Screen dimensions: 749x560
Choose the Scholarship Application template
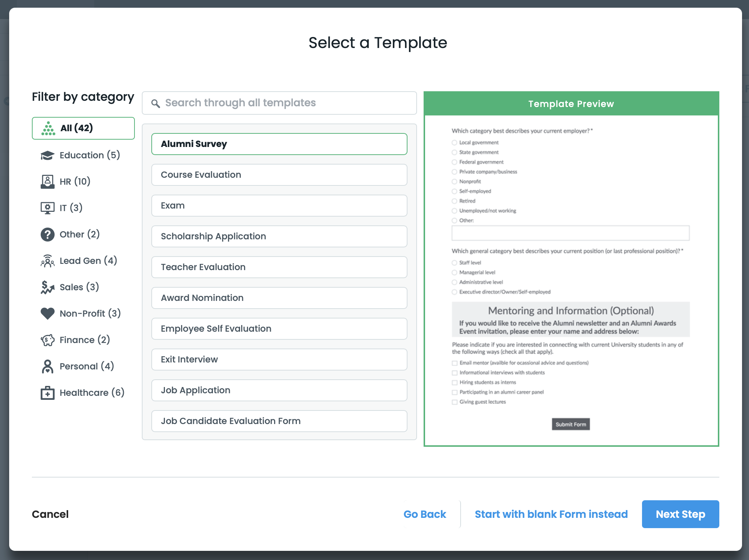[279, 236]
